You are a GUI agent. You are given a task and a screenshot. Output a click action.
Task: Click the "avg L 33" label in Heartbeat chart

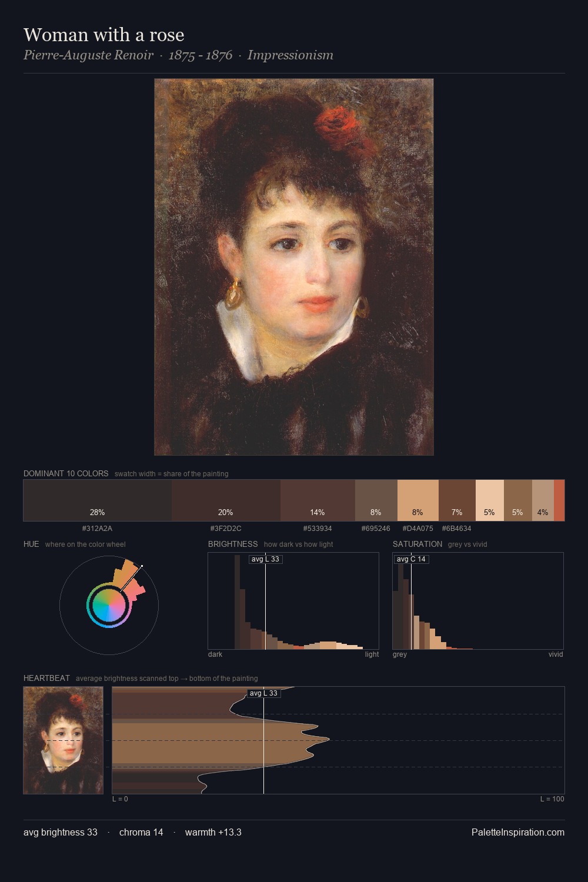coord(263,693)
